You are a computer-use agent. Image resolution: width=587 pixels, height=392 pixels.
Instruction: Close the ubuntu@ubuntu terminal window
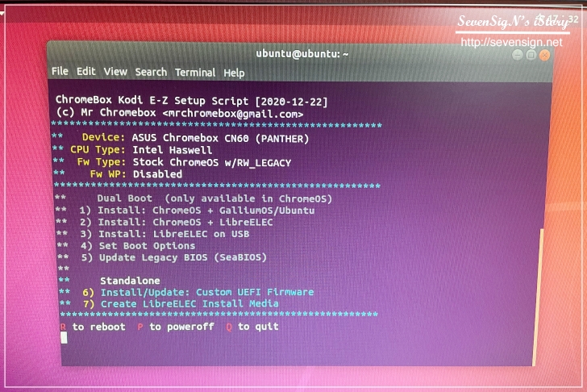click(x=544, y=56)
